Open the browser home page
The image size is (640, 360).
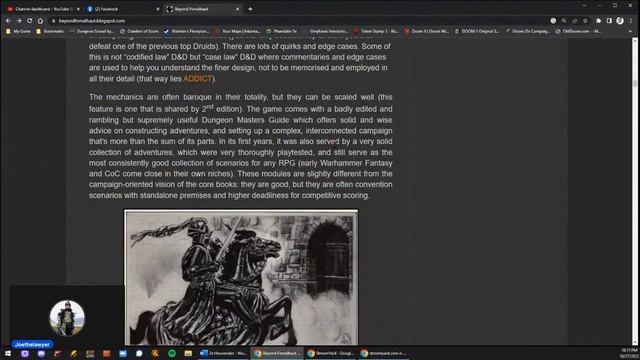[40, 20]
